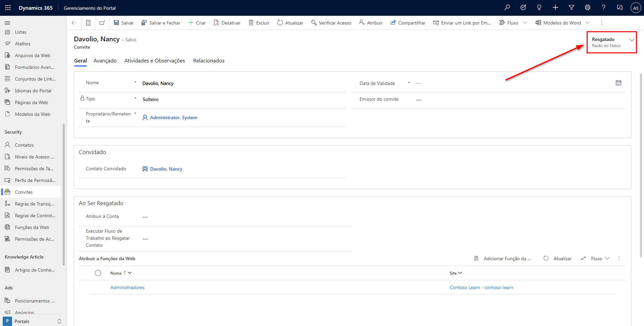This screenshot has height=326, width=644.
Task: Go back with the left arrow
Action: click(74, 23)
